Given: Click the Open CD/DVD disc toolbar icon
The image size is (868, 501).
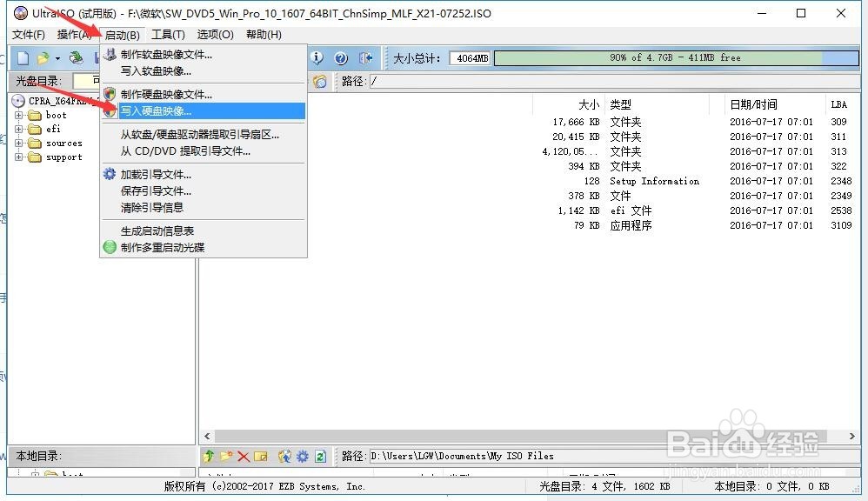Looking at the screenshot, I should [x=76, y=57].
